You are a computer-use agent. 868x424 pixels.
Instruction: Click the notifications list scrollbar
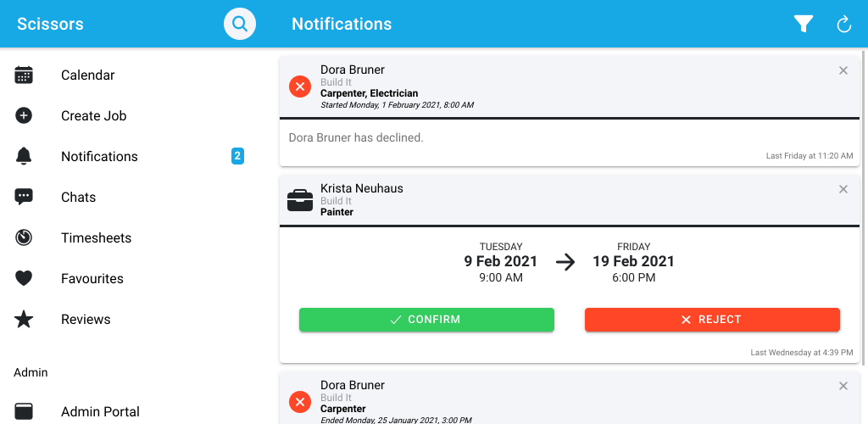coord(863,208)
